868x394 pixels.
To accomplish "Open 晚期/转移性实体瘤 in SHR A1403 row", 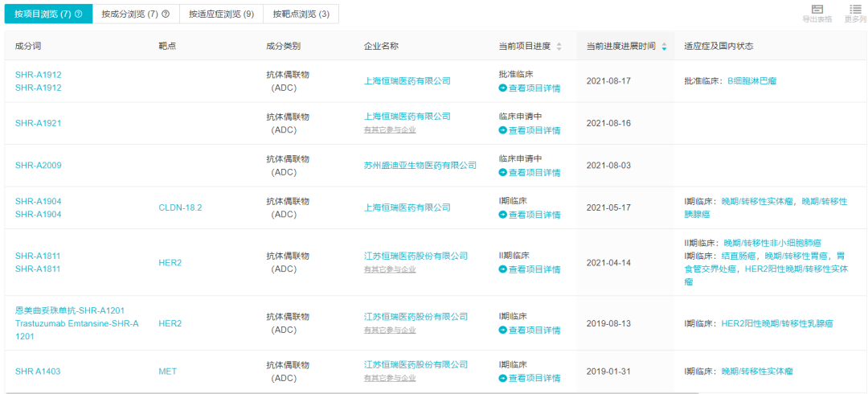I will (757, 371).
